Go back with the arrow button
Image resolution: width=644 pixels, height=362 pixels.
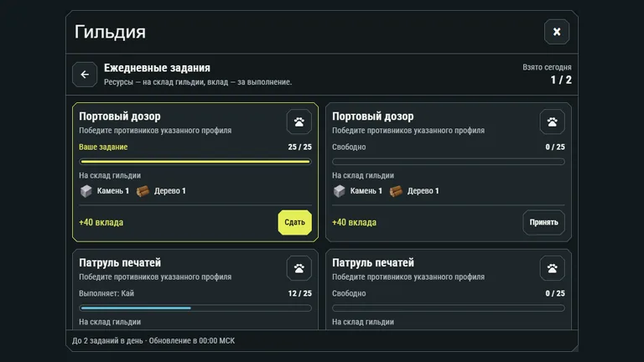[x=85, y=75]
